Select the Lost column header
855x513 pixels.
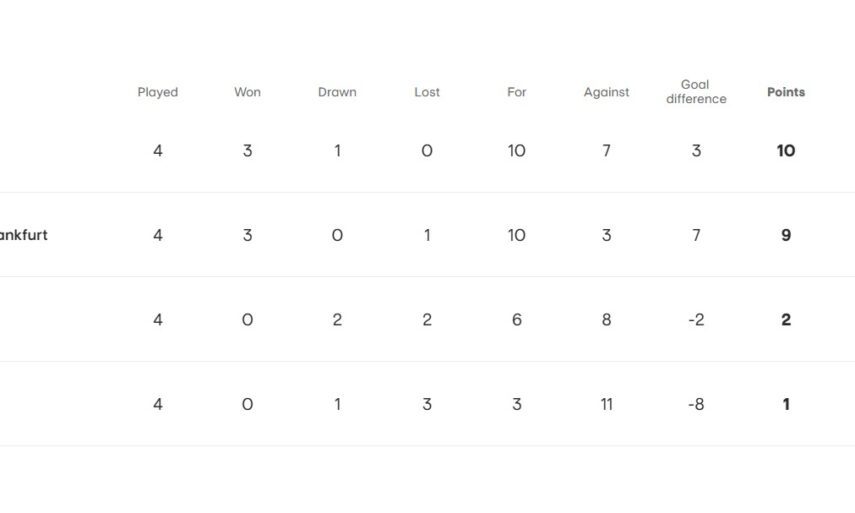tap(427, 92)
